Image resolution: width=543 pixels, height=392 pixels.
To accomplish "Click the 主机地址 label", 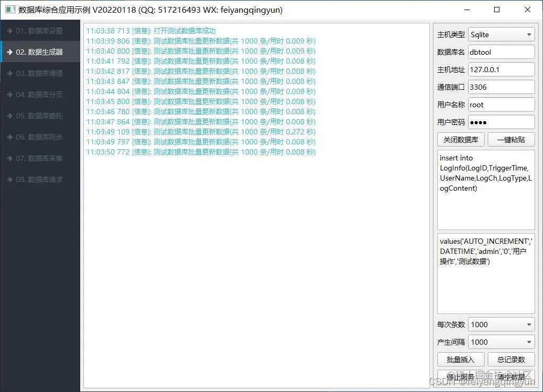I will 451,70.
